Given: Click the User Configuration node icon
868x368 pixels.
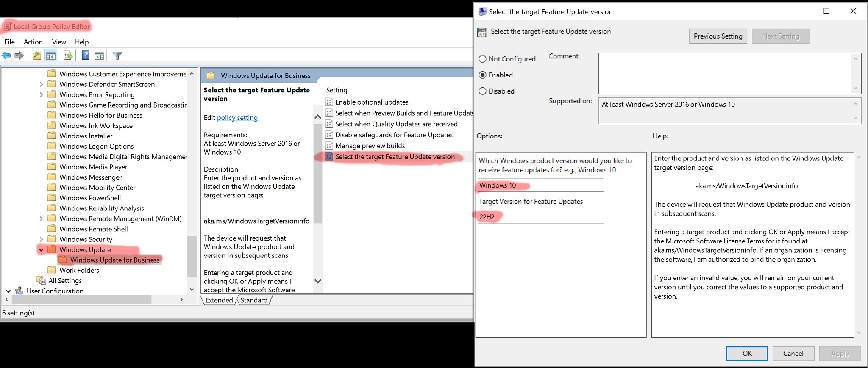Looking at the screenshot, I should pyautogui.click(x=19, y=291).
